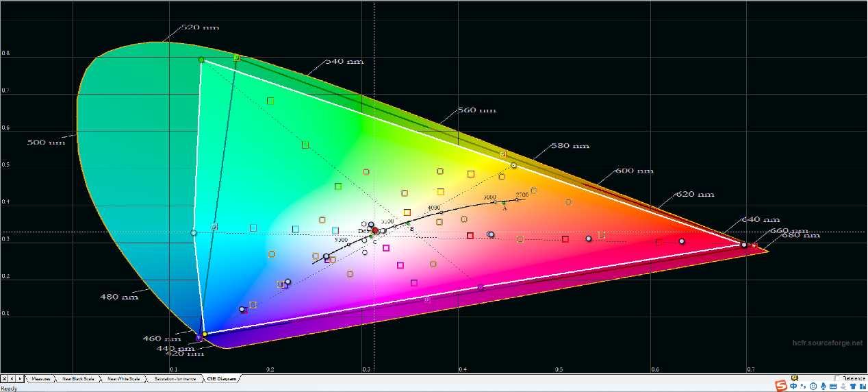Click the '600 nm' wavelength label
Screen dimensions: 868x392
634,171
